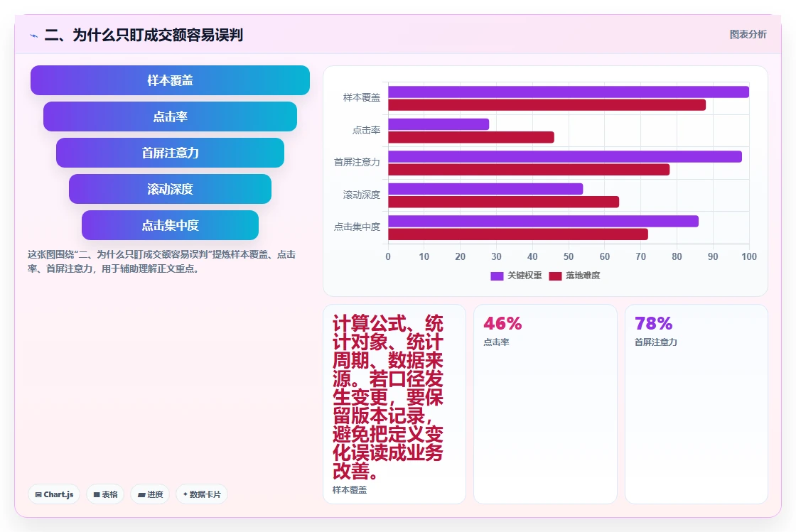Click the 滚动深度 y-axis label in the chart
This screenshot has width=796, height=532.
(362, 195)
